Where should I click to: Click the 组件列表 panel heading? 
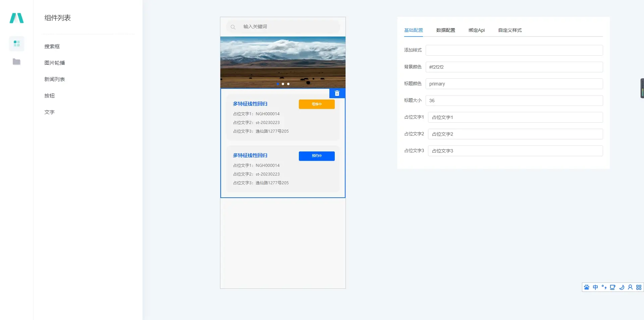tap(58, 18)
